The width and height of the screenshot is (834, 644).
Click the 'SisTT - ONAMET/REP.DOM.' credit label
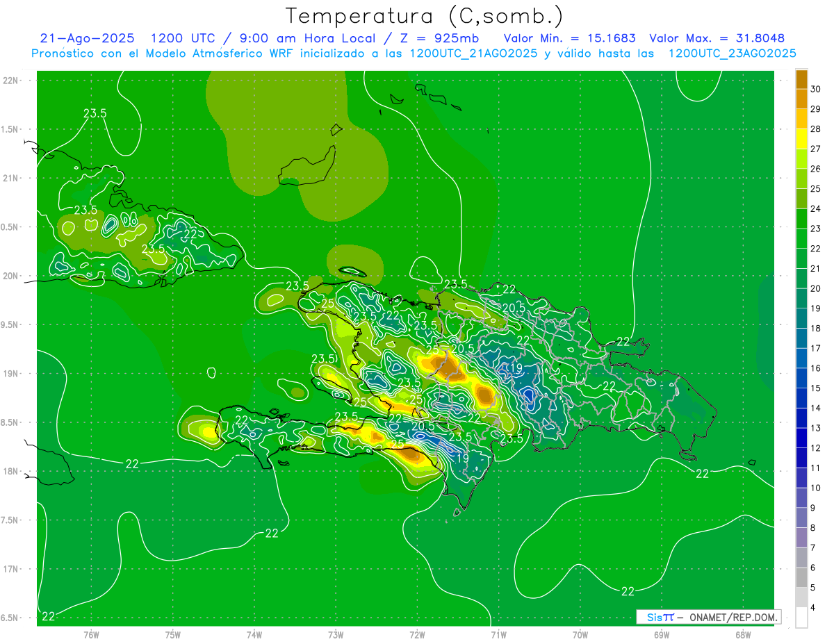[x=708, y=617]
